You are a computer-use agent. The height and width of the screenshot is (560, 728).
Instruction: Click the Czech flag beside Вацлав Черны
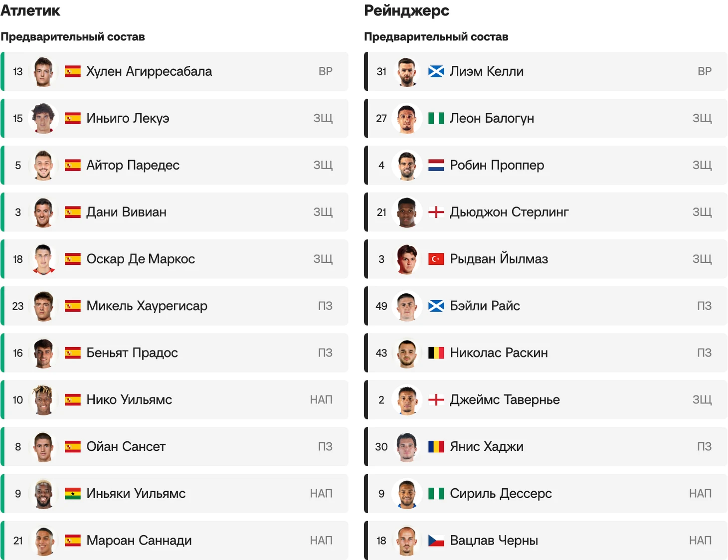(x=436, y=541)
